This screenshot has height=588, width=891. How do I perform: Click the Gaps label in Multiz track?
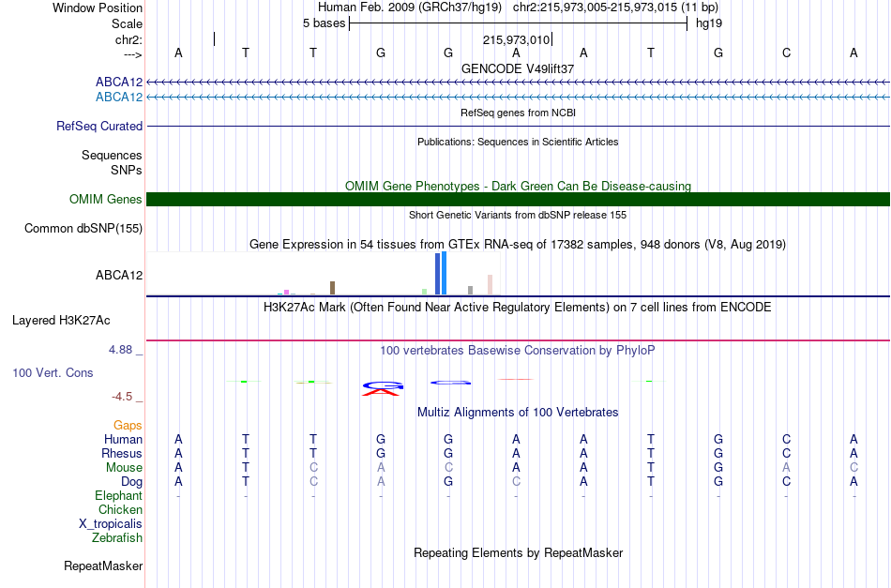pos(128,426)
